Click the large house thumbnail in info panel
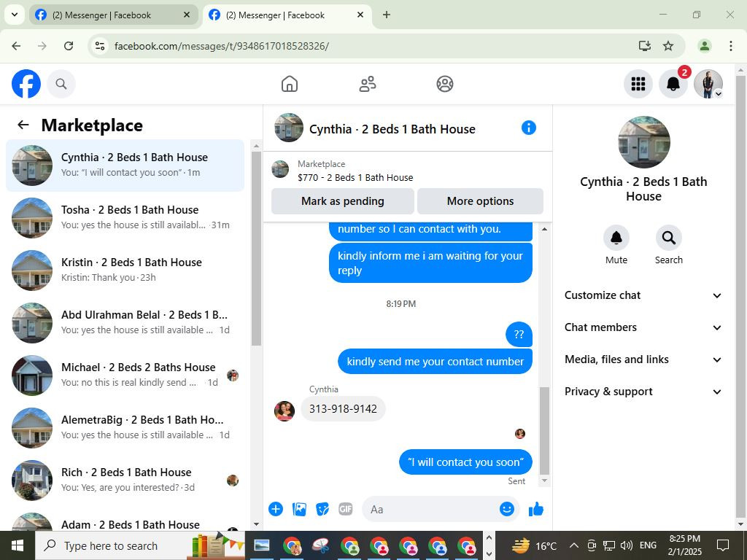747x560 pixels. click(x=643, y=142)
